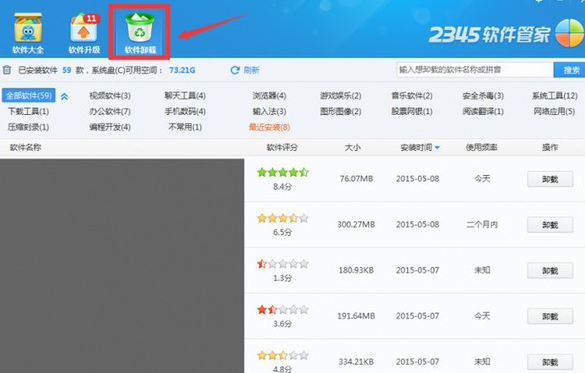Click the 4.8分 star rating
Viewport: 585px width, 373px height.
(x=283, y=355)
